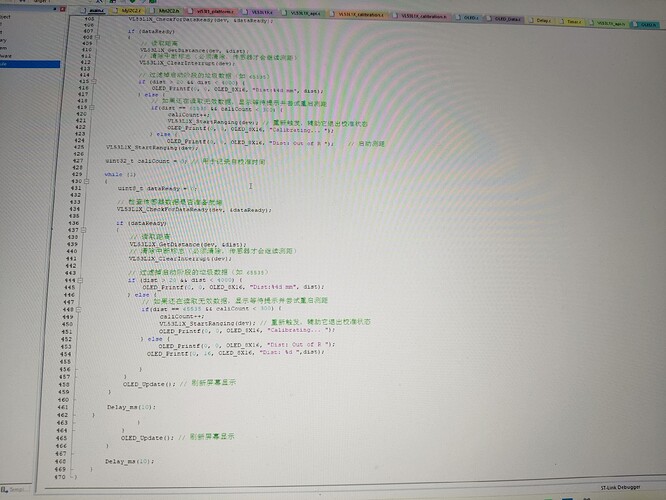This screenshot has width=666, height=500.
Task: Open the VL53L1X_api.h tab
Action: click(x=608, y=23)
